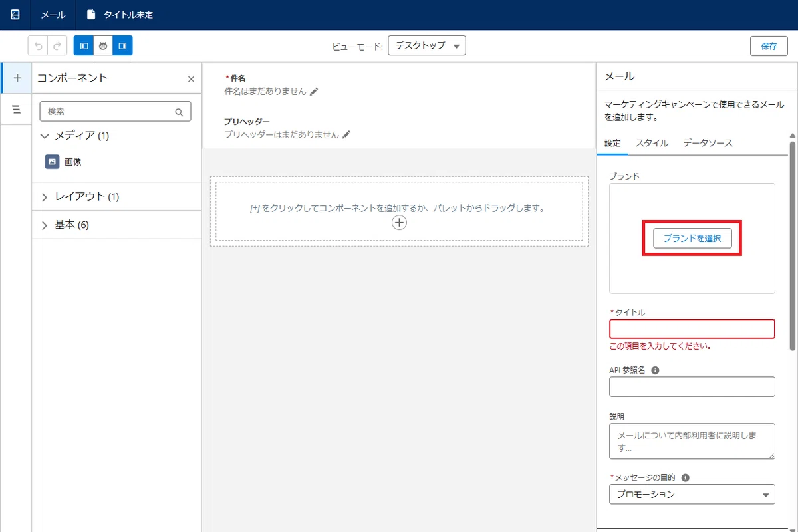Viewport: 798px width, 532px height.
Task: Open the structure list icon in the sidebar
Action: pos(17,109)
